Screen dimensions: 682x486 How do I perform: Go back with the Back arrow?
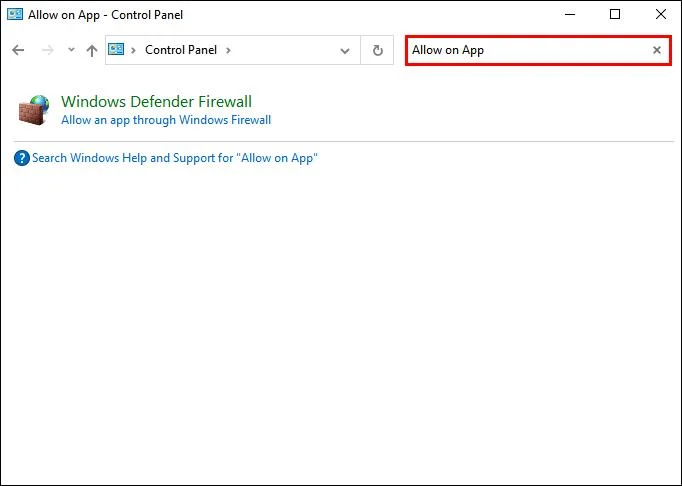click(x=18, y=50)
